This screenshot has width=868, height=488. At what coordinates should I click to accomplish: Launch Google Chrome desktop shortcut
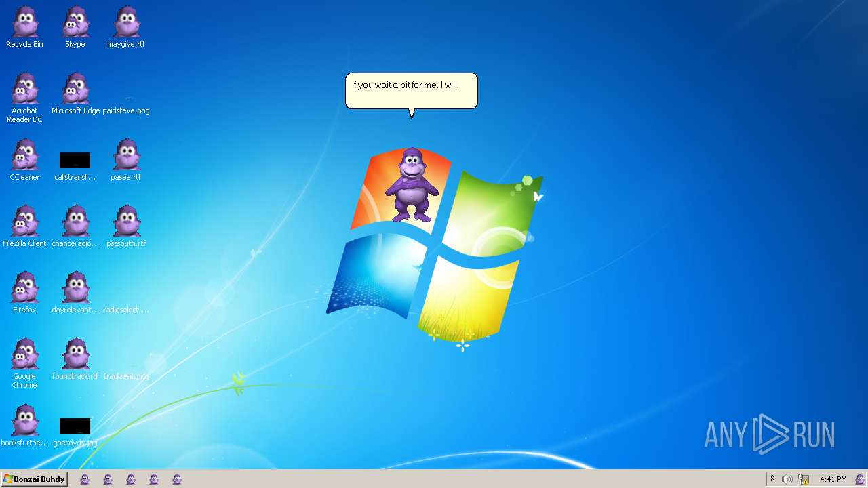pyautogui.click(x=24, y=354)
